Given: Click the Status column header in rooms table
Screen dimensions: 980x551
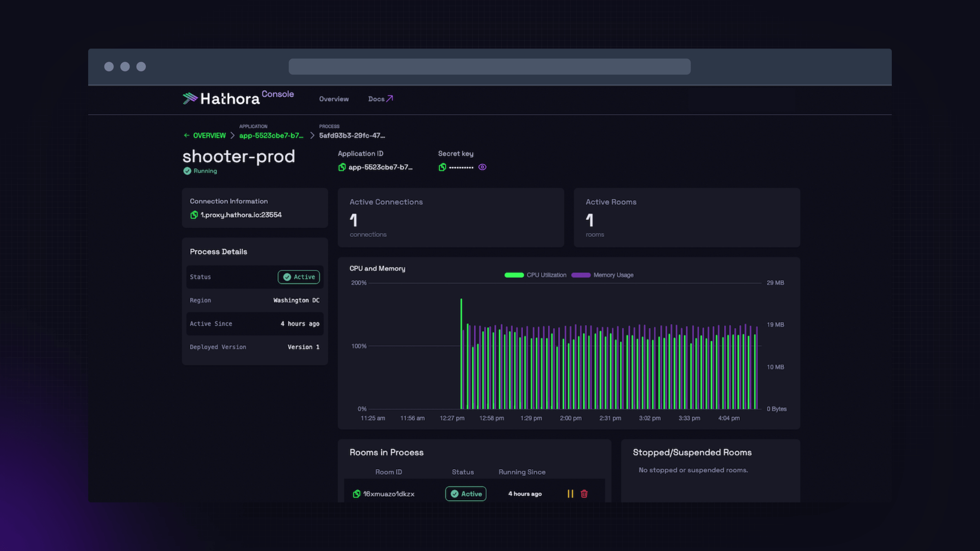Looking at the screenshot, I should tap(463, 472).
